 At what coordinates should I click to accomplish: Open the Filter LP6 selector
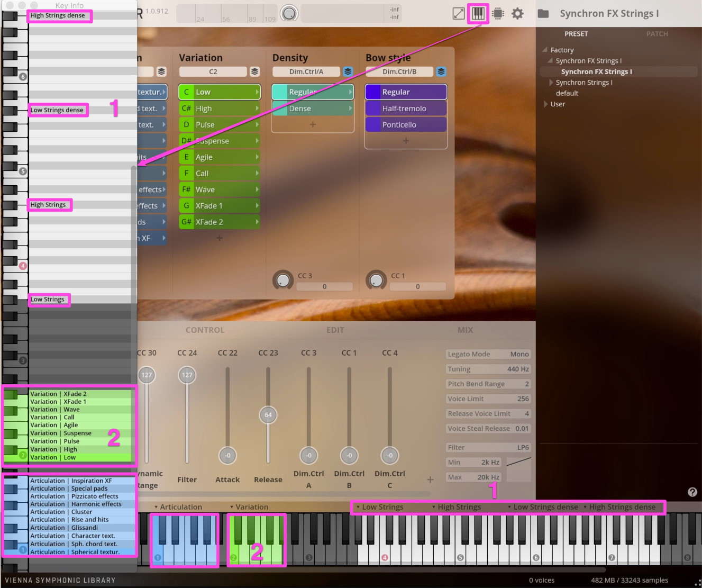tap(488, 447)
